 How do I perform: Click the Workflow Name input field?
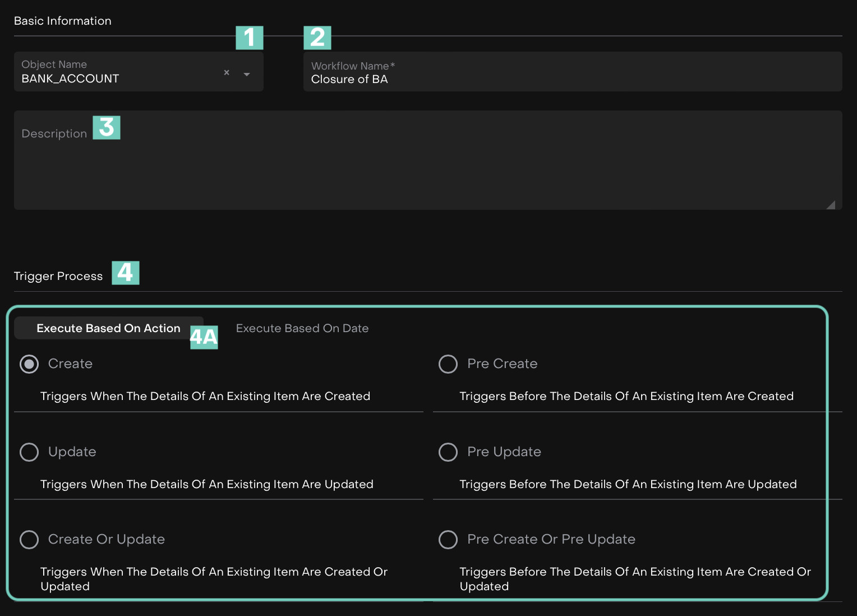tap(572, 79)
